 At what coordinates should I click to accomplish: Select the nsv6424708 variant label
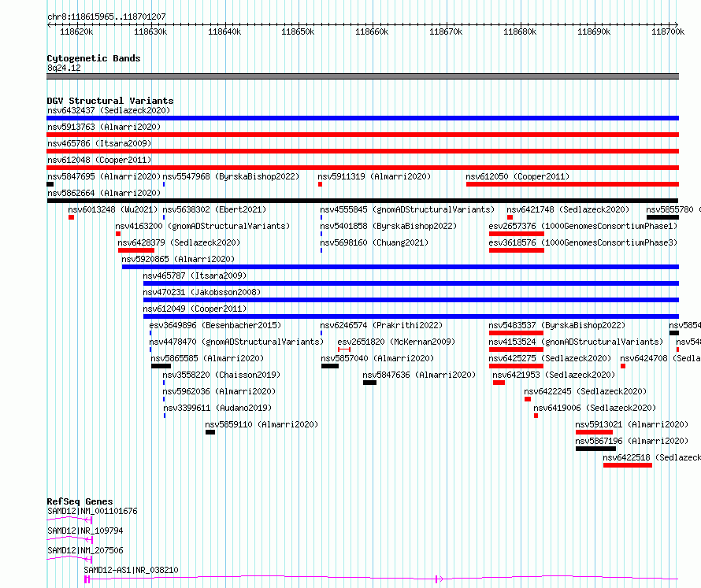[x=660, y=358]
